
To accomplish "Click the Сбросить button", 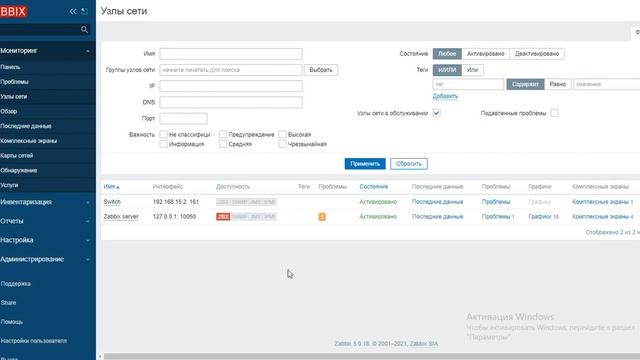I will (x=409, y=164).
